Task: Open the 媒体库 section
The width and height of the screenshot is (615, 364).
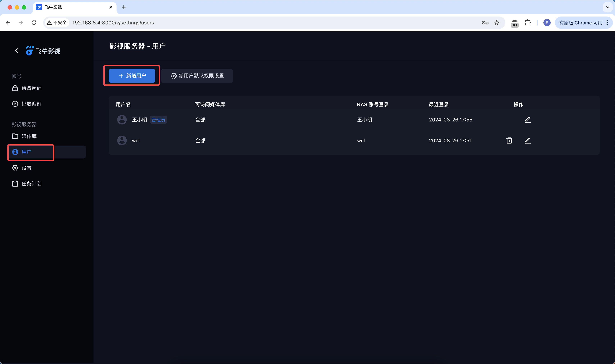Action: [29, 136]
